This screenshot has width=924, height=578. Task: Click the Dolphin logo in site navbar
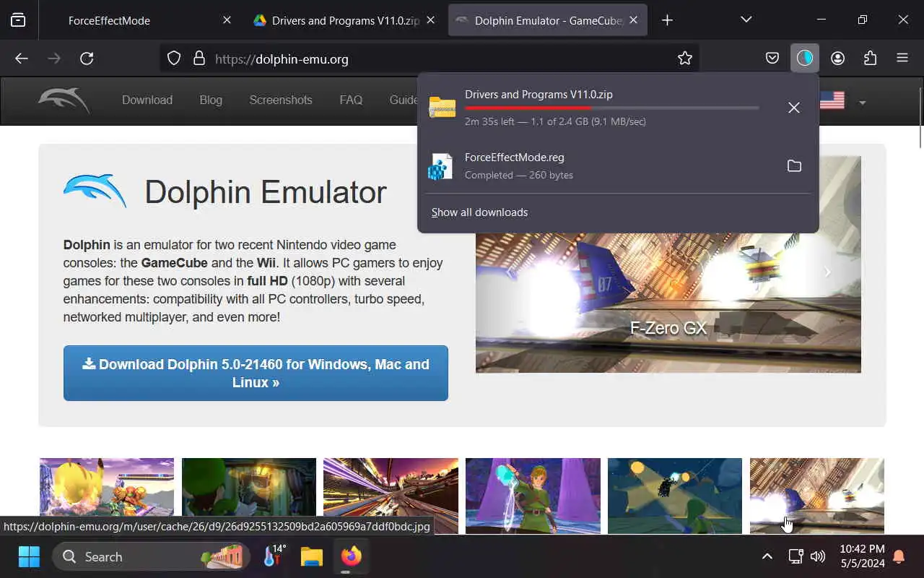(65, 100)
